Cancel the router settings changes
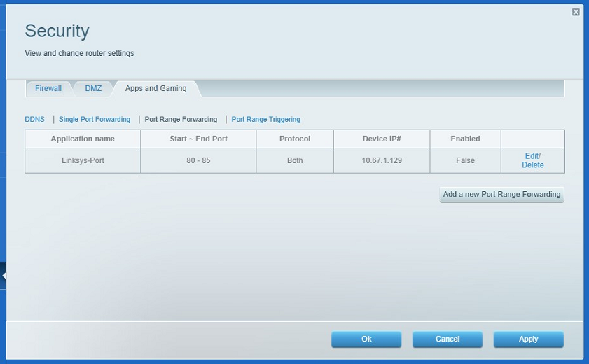Viewport: 589px width, 364px height. click(x=448, y=339)
